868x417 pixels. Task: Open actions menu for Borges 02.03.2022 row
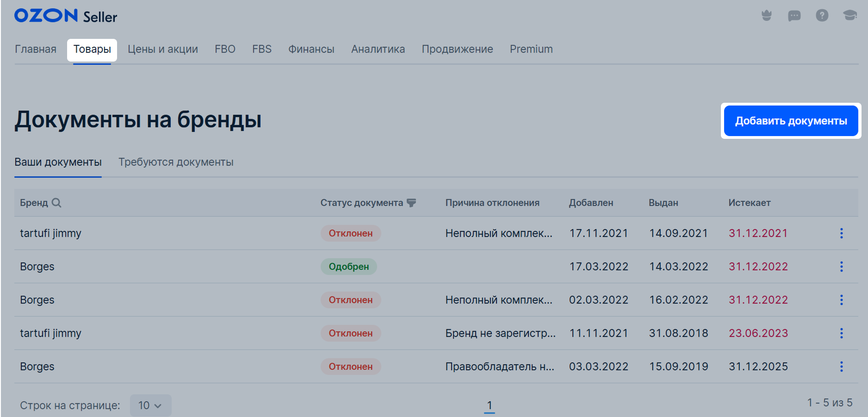(x=842, y=300)
